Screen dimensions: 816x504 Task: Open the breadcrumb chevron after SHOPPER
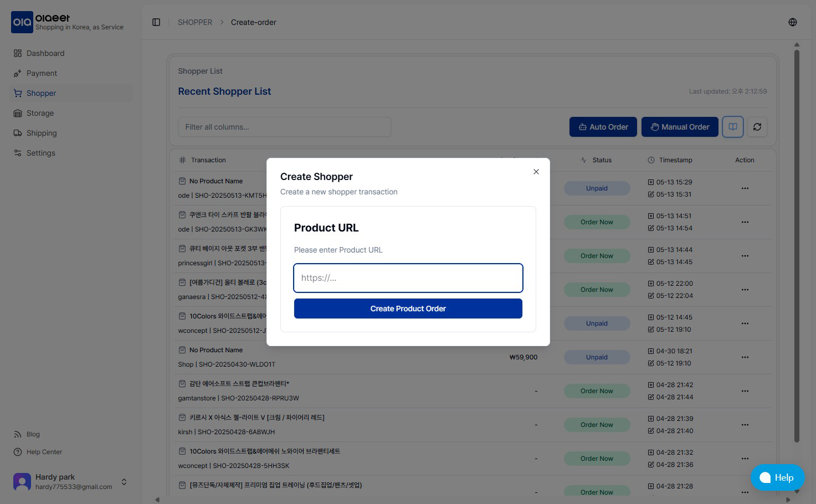coord(221,22)
